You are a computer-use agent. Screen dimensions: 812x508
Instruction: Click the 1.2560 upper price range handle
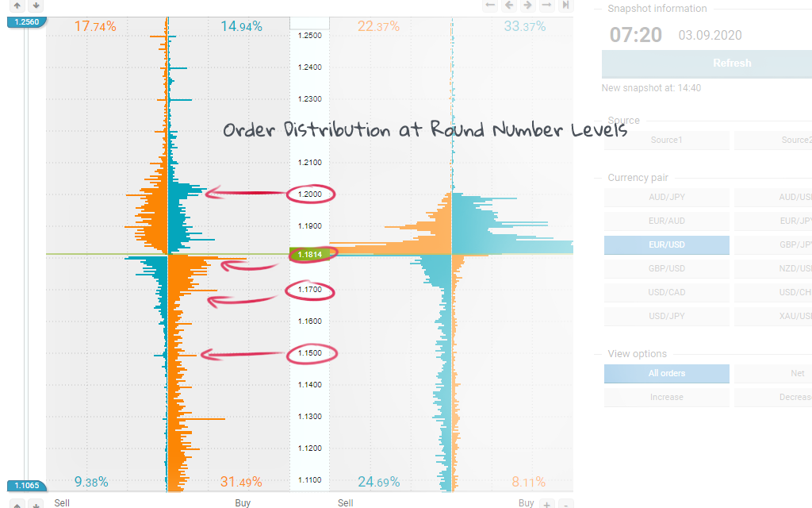pos(26,21)
